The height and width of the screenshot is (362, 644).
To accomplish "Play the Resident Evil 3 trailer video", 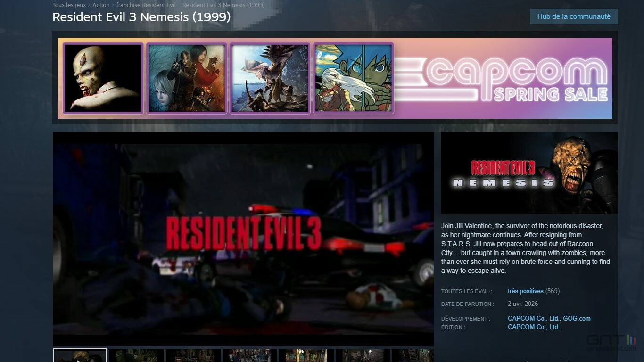I will click(243, 239).
